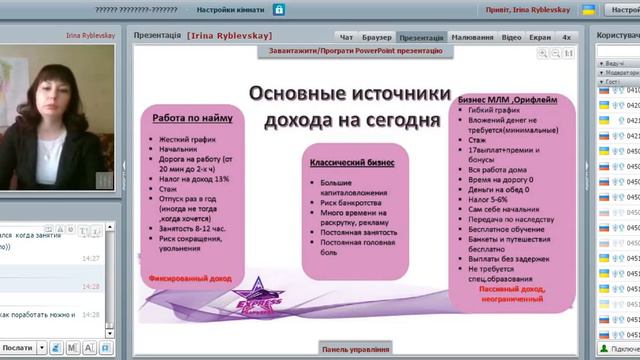Click the Презентація [Irina Ryblevskay] panel title
Screen dimensions: 640x360
(x=203, y=36)
